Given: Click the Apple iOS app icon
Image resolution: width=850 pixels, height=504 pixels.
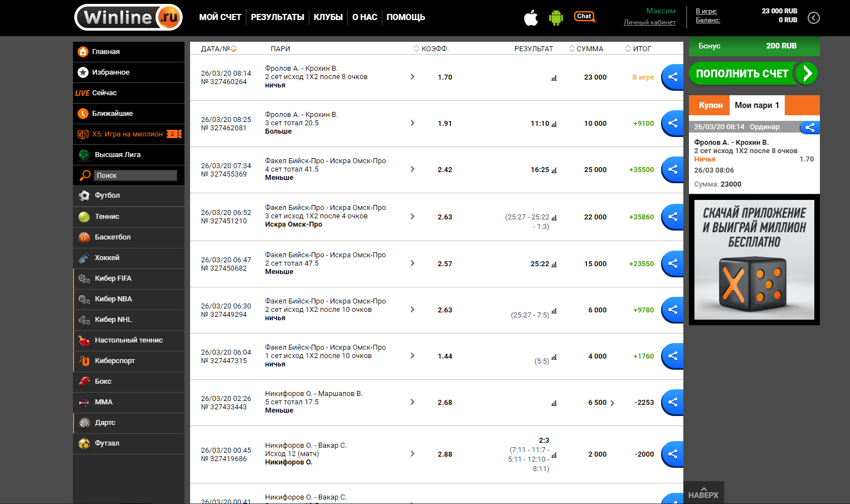Looking at the screenshot, I should [x=531, y=18].
